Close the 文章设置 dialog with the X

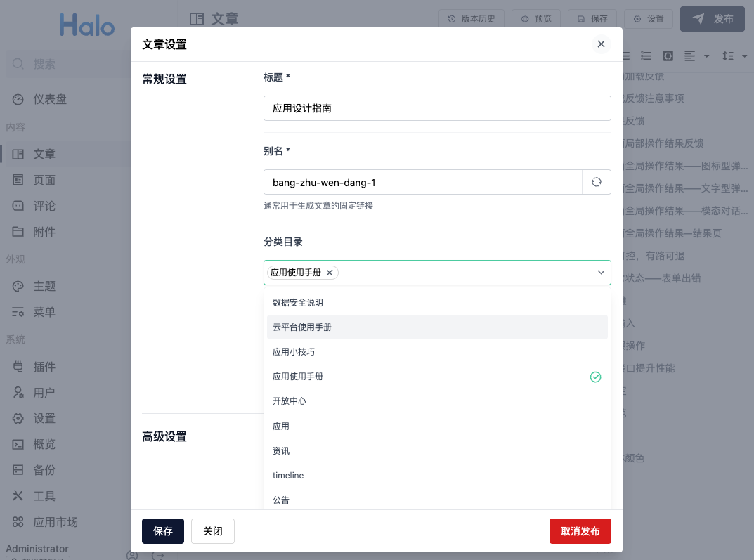coord(601,44)
